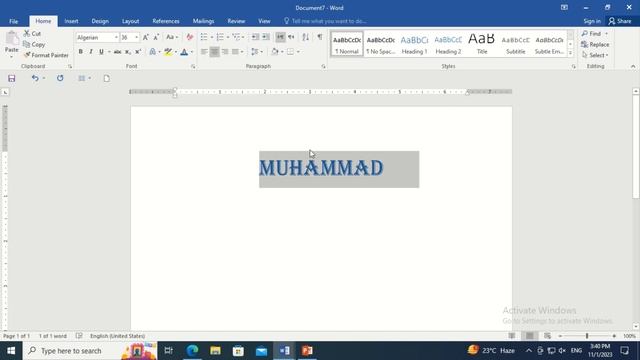
Task: Select Print Layout view
Action: point(529,336)
